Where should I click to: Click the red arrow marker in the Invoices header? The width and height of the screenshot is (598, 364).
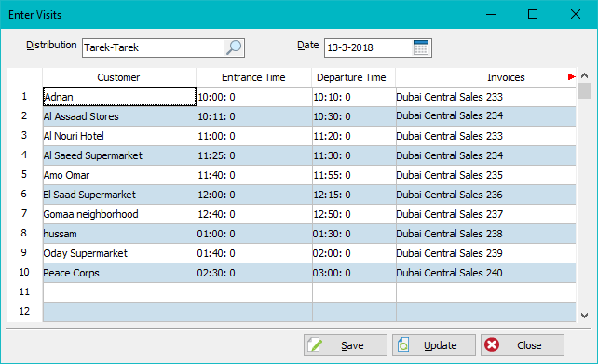pyautogui.click(x=571, y=77)
